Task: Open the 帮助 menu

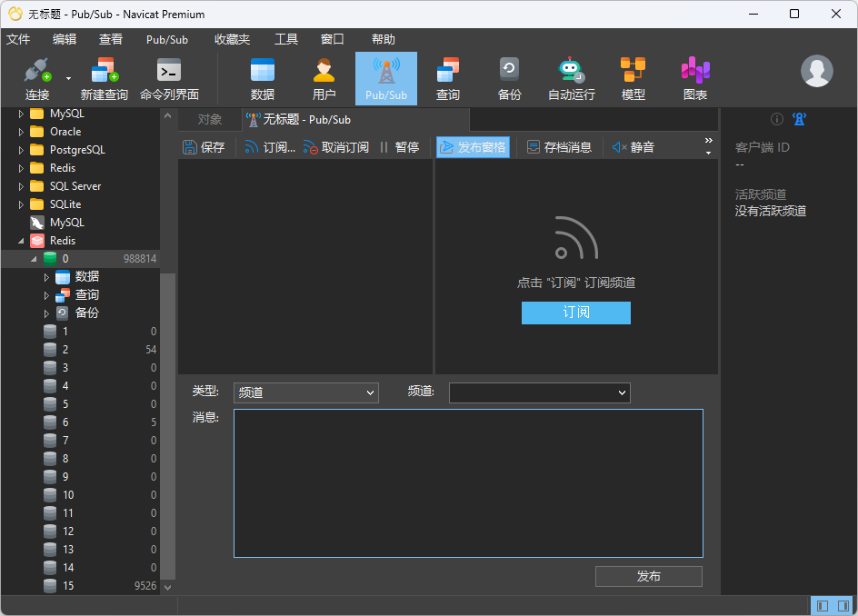Action: [383, 39]
